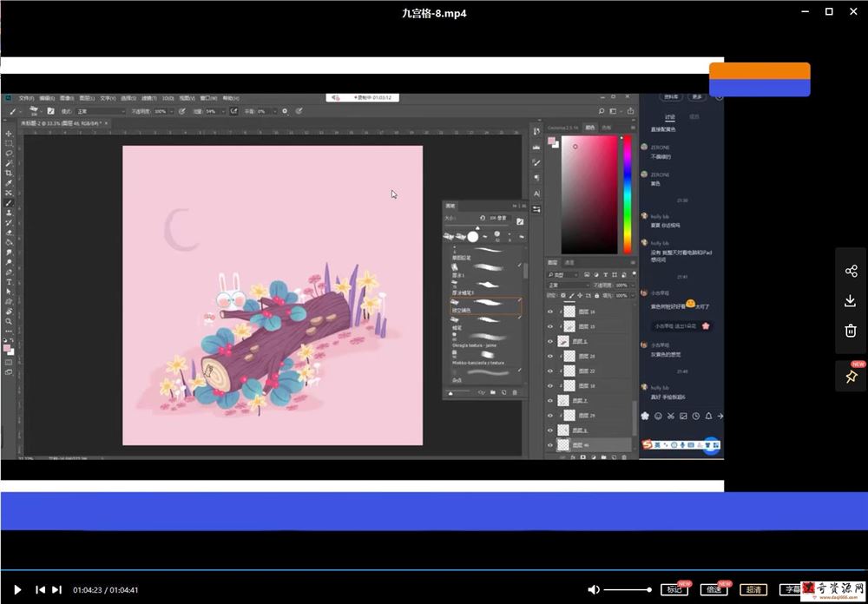This screenshot has width=868, height=604.
Task: Click the smoothing options gear icon
Action: pos(285,111)
